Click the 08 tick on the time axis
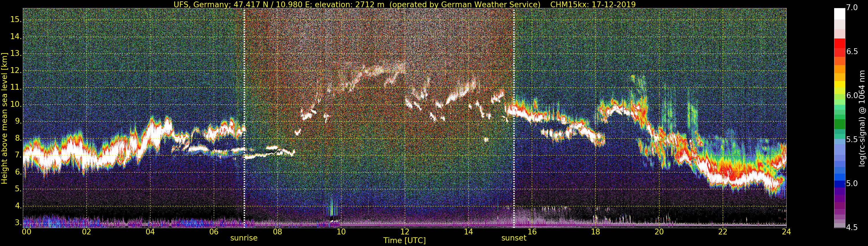This screenshot has width=868, height=246. [x=277, y=232]
